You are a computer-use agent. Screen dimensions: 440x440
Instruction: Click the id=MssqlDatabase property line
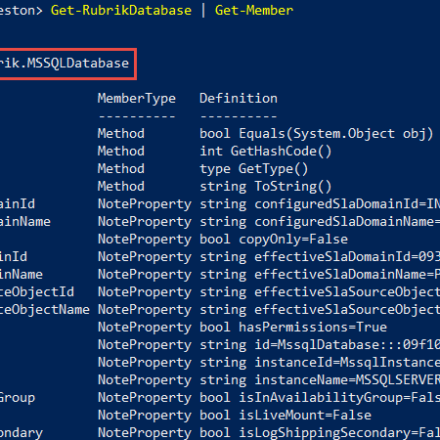point(320,345)
